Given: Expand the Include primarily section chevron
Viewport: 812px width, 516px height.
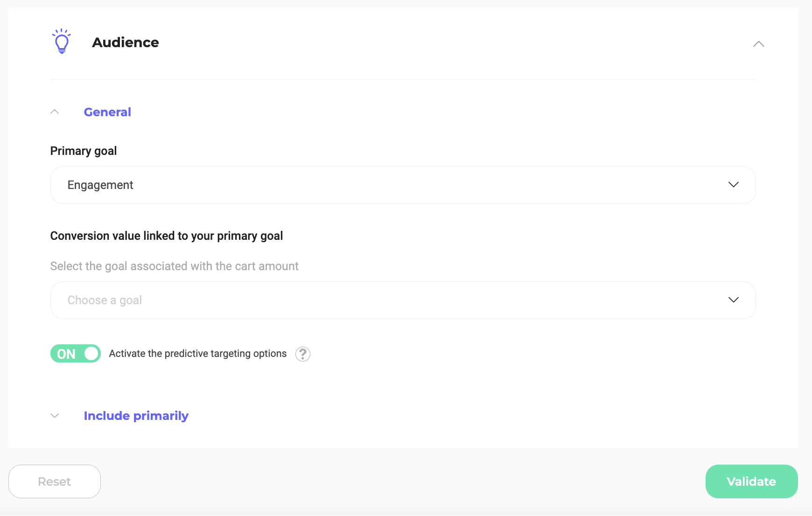Looking at the screenshot, I should pos(55,416).
